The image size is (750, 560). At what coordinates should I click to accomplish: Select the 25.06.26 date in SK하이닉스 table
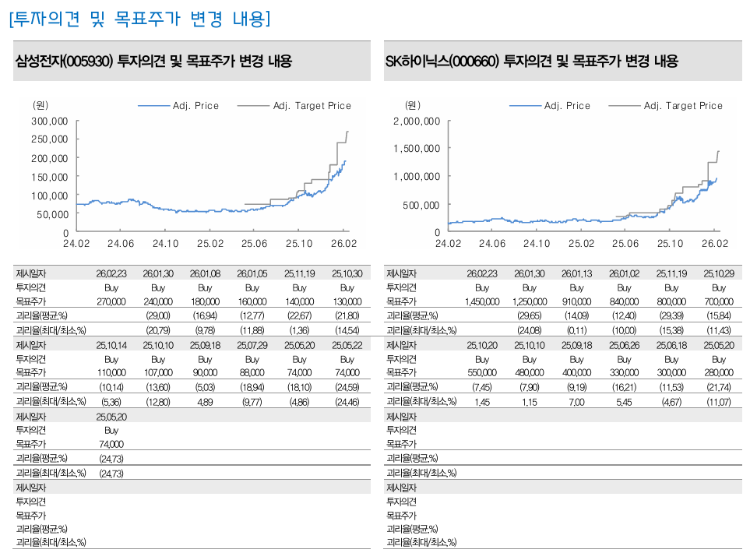point(624,344)
